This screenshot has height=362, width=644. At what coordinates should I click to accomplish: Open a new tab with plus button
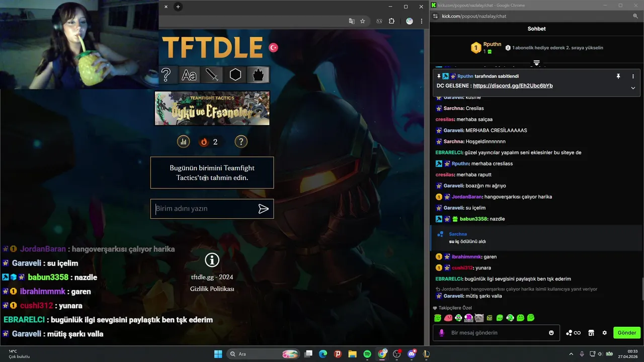(x=178, y=7)
